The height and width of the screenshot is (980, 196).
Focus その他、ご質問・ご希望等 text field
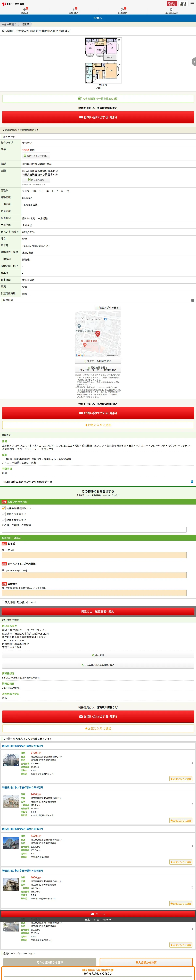94,530
